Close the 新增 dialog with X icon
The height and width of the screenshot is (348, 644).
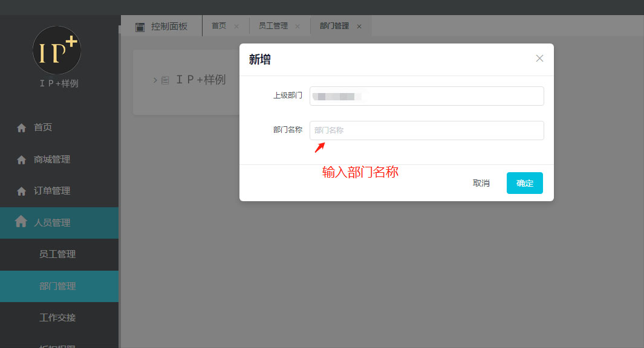pos(539,58)
